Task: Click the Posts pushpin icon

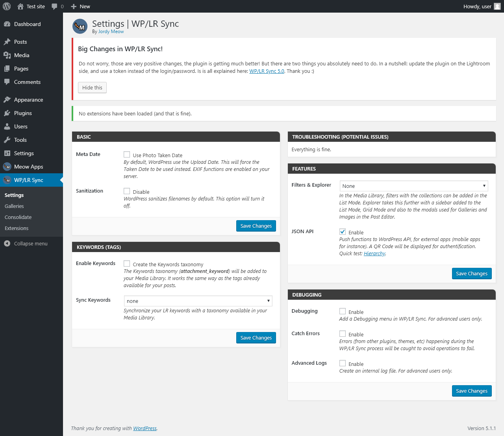Action: (x=7, y=42)
